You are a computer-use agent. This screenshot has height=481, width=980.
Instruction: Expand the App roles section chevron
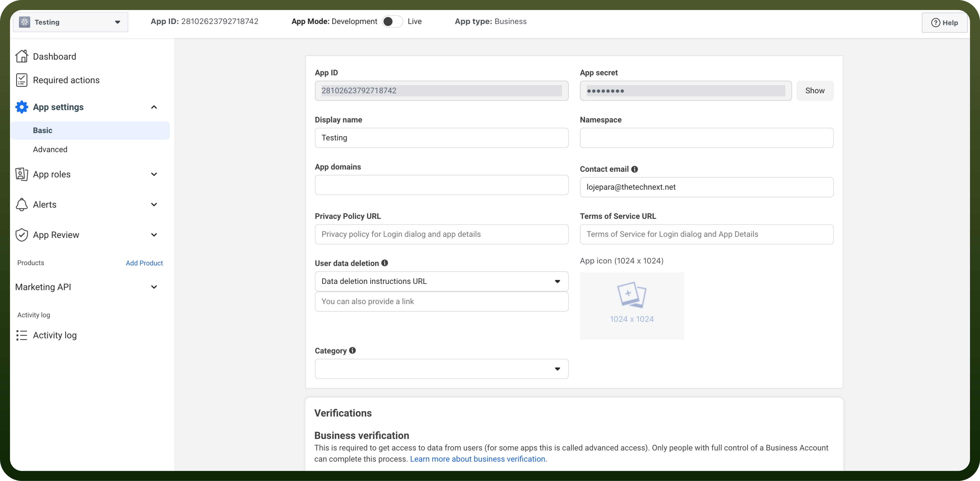(154, 174)
